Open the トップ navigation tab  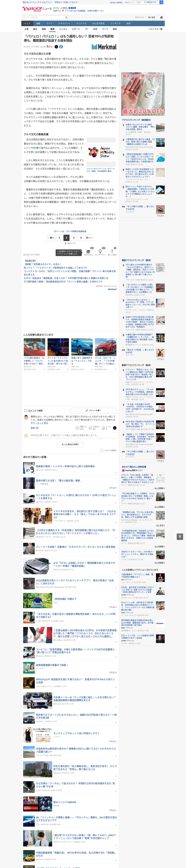[x=27, y=24]
